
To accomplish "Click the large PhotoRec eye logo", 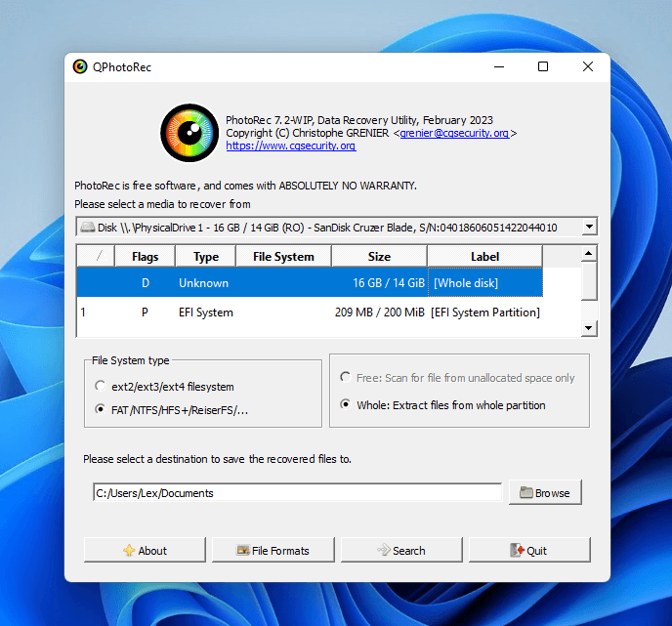I will pos(189,133).
